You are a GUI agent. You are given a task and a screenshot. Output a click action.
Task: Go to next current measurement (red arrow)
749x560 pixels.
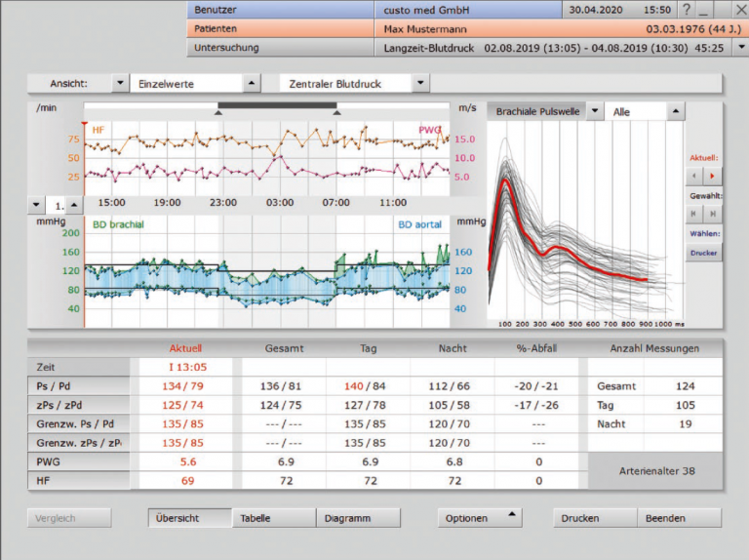(713, 177)
